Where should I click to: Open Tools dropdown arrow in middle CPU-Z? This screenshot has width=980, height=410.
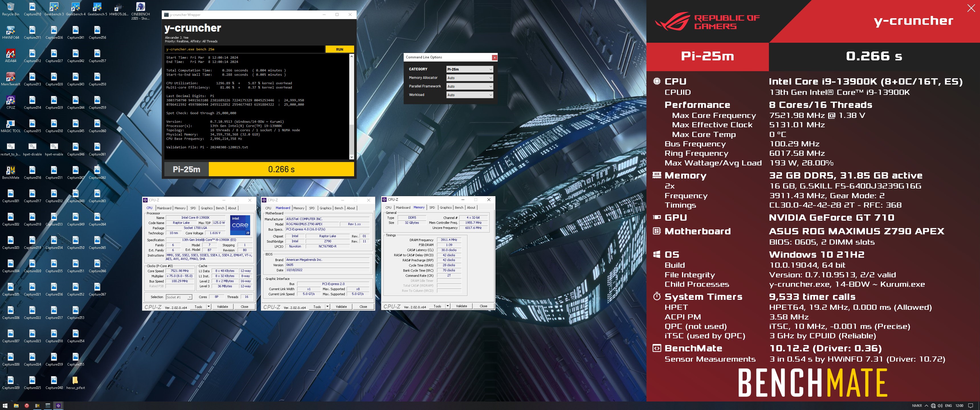tap(327, 307)
